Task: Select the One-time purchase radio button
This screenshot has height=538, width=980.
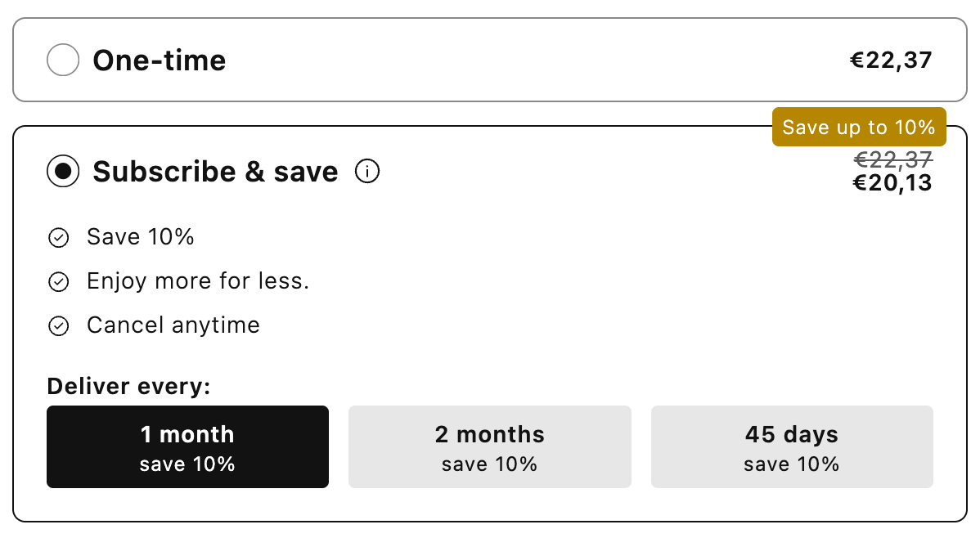Action: point(63,60)
